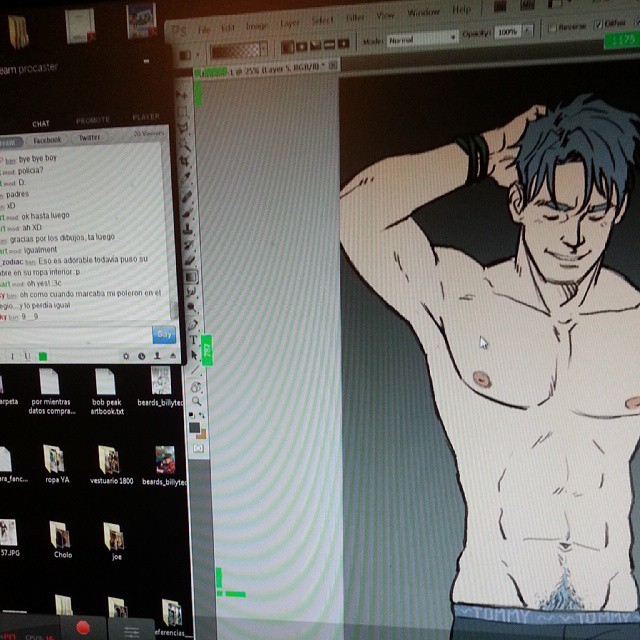Open the Select menu
The image size is (640, 640).
click(322, 20)
